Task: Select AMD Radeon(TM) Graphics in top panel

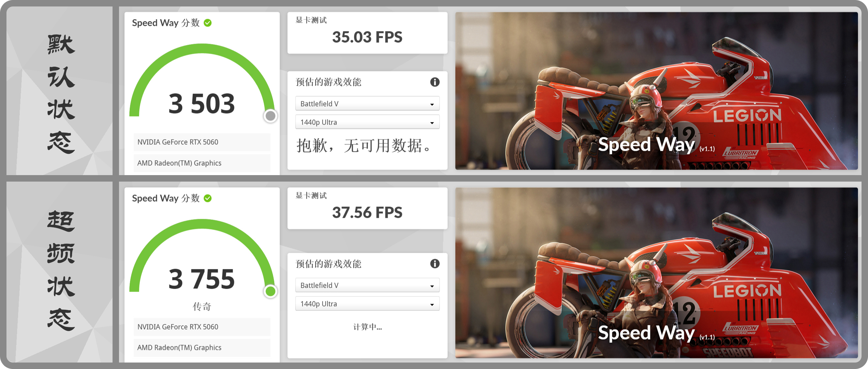Action: [202, 163]
